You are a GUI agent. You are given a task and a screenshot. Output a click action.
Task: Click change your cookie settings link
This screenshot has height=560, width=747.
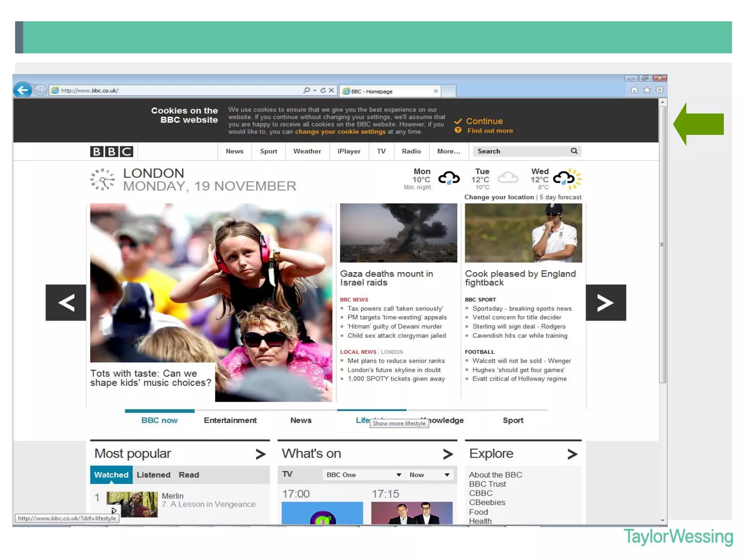point(340,132)
